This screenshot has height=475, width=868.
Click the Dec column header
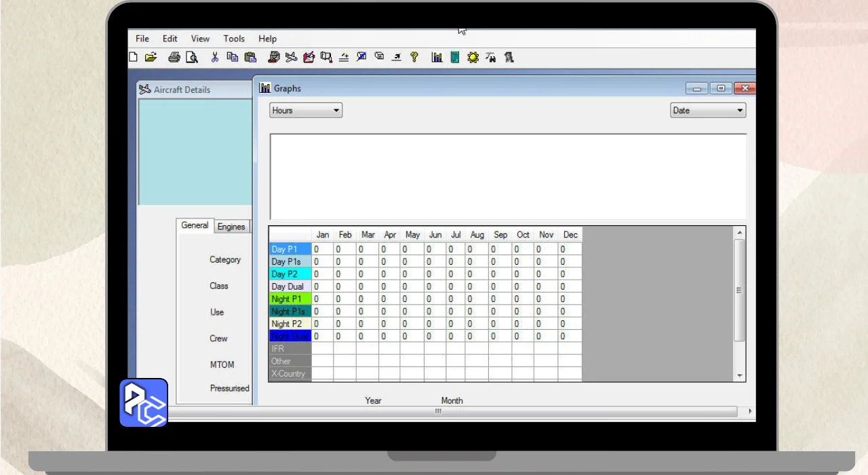click(570, 235)
